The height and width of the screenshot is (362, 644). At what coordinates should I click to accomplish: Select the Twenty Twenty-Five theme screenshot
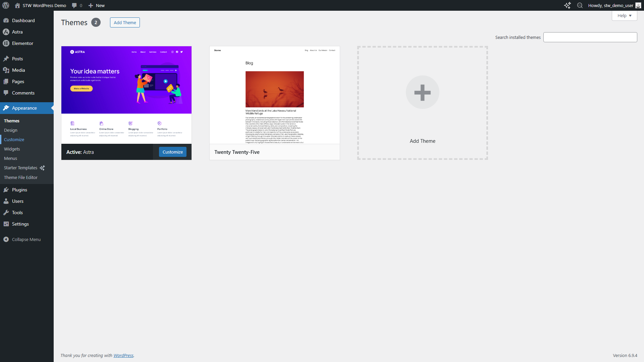(x=275, y=95)
